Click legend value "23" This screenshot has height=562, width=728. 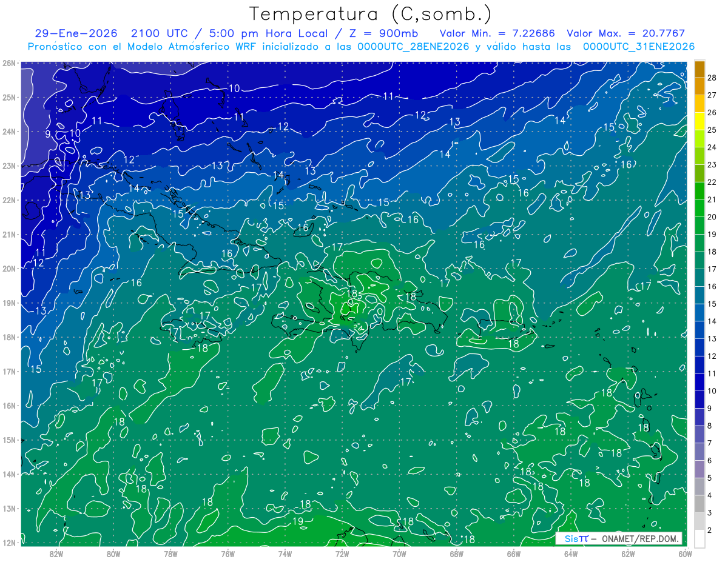tap(712, 165)
